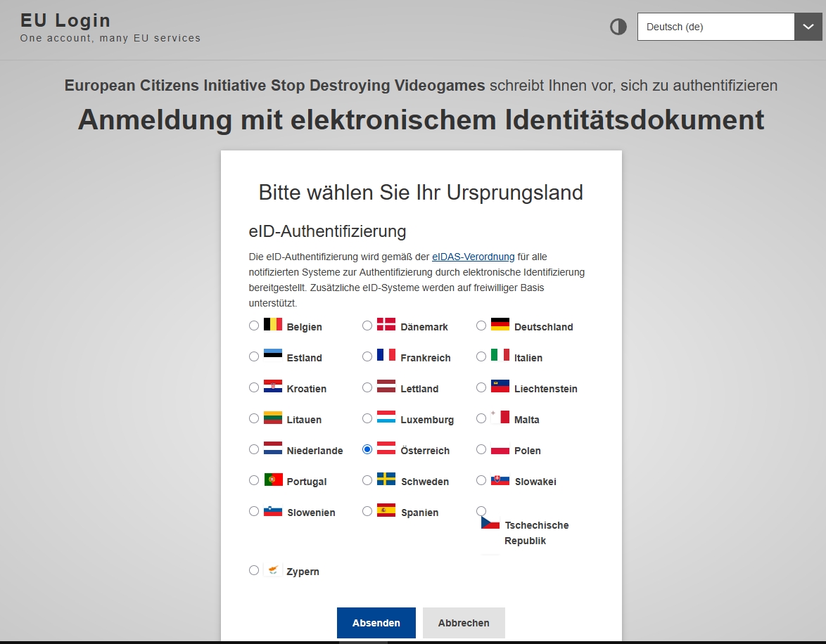Click the Malta flag icon
826x644 pixels.
pos(500,417)
